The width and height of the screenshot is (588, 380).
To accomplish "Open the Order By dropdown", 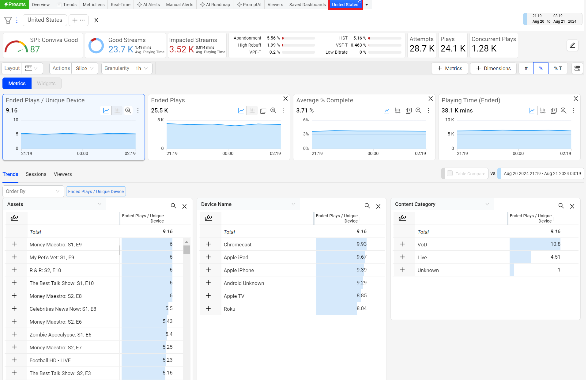I will pos(45,191).
